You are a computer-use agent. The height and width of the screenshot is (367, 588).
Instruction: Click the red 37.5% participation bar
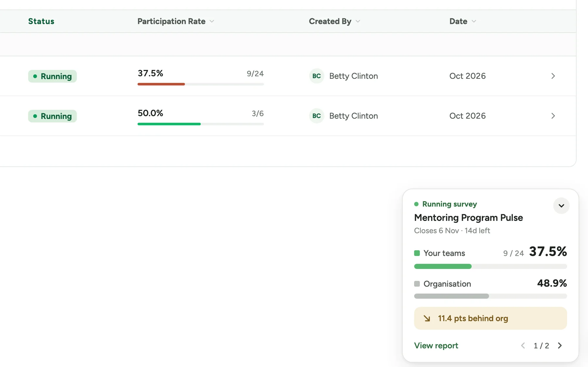pos(161,84)
